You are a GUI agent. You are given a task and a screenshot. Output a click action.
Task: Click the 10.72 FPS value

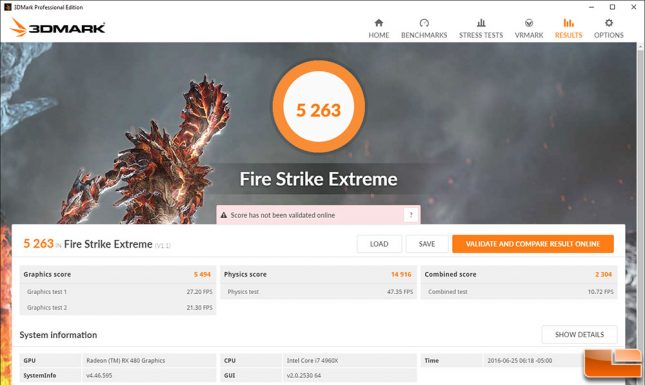click(601, 292)
